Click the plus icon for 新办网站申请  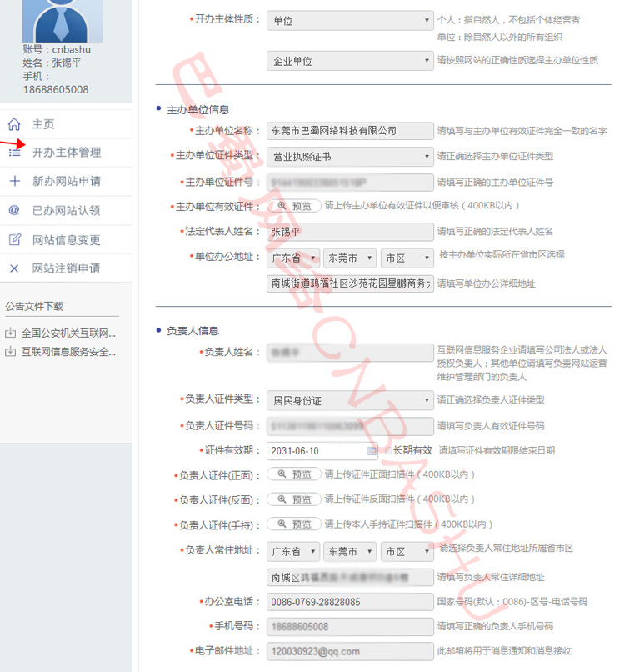(14, 182)
